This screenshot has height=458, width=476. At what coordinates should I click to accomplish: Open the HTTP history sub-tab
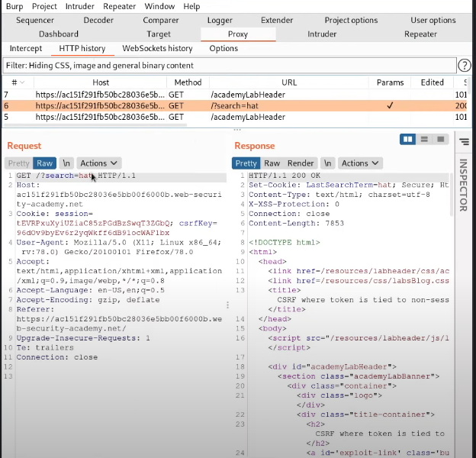click(82, 48)
